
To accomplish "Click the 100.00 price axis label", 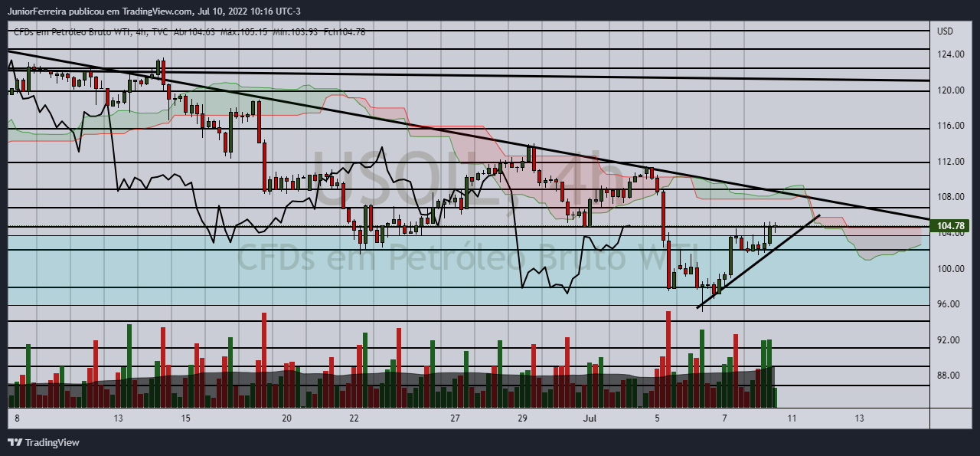I will (949, 269).
